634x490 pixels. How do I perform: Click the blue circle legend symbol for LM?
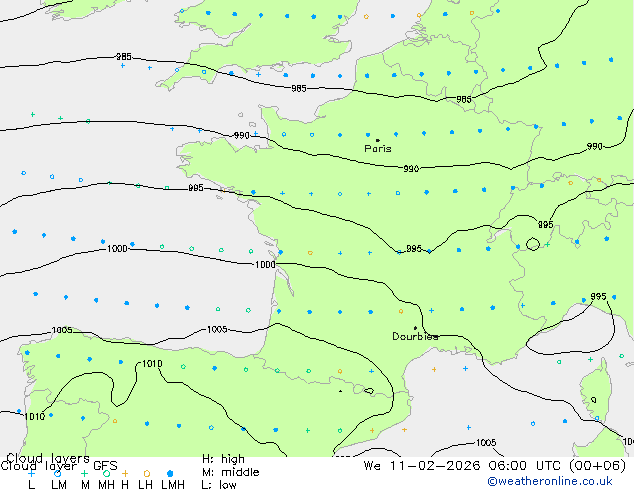coord(58,473)
